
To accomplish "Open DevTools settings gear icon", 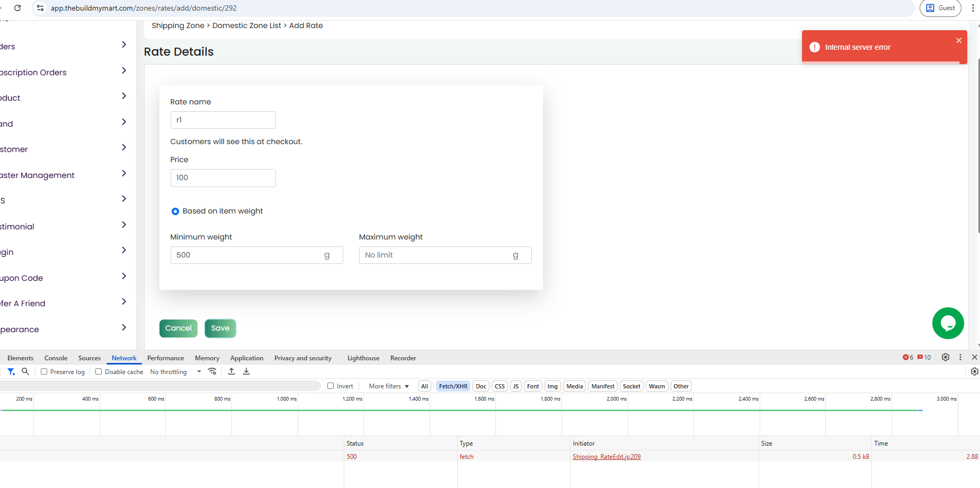I will point(946,357).
